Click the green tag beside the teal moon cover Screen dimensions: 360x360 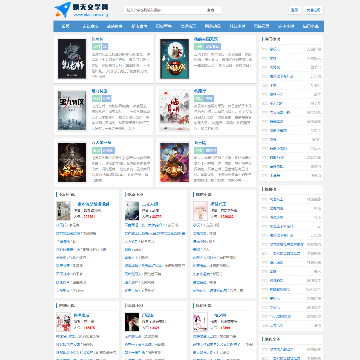[x=199, y=47]
